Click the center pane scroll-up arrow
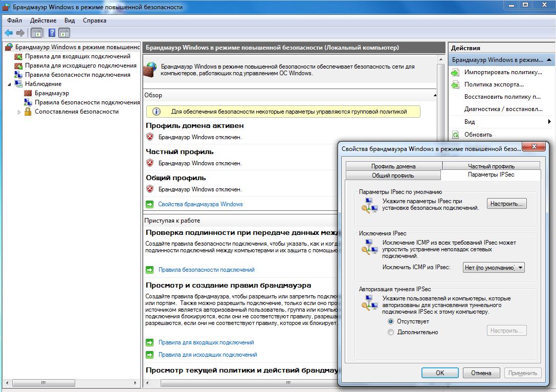Screen dimensions: 556x392 pos(441,59)
